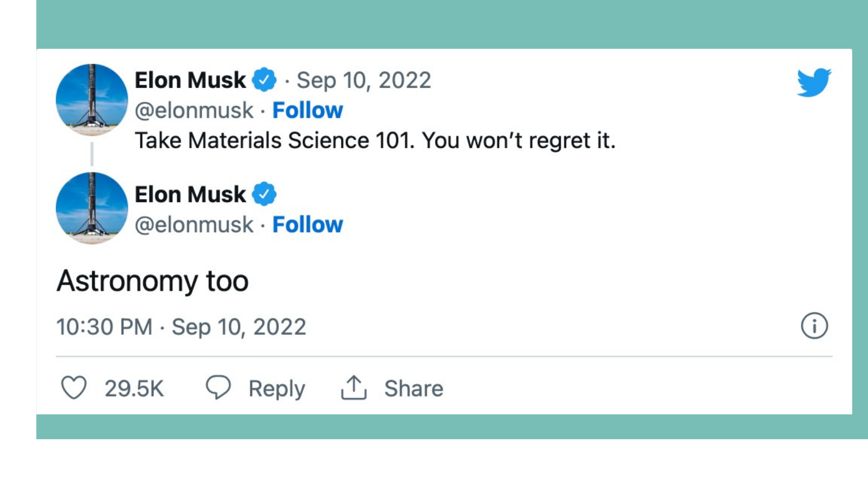Like the tweet with the heart icon
Image resolution: width=868 pixels, height=488 pixels.
74,388
